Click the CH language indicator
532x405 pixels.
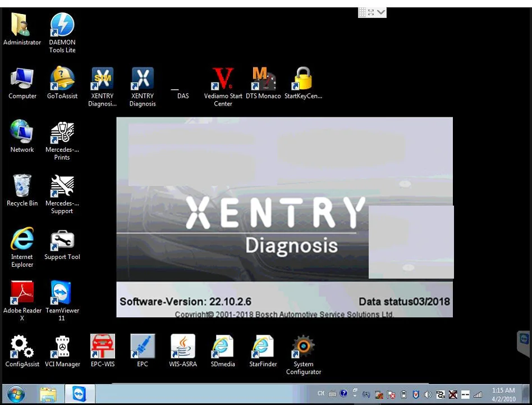click(x=321, y=393)
